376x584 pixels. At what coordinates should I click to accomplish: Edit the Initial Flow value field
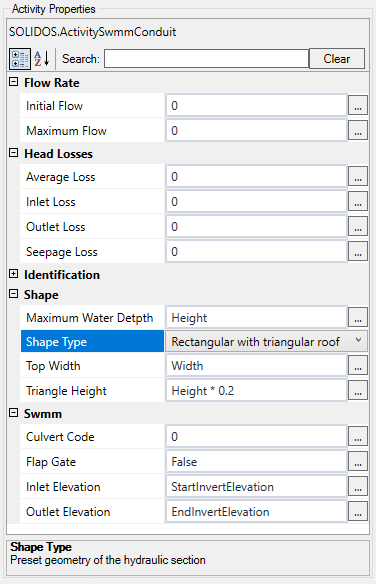click(256, 105)
